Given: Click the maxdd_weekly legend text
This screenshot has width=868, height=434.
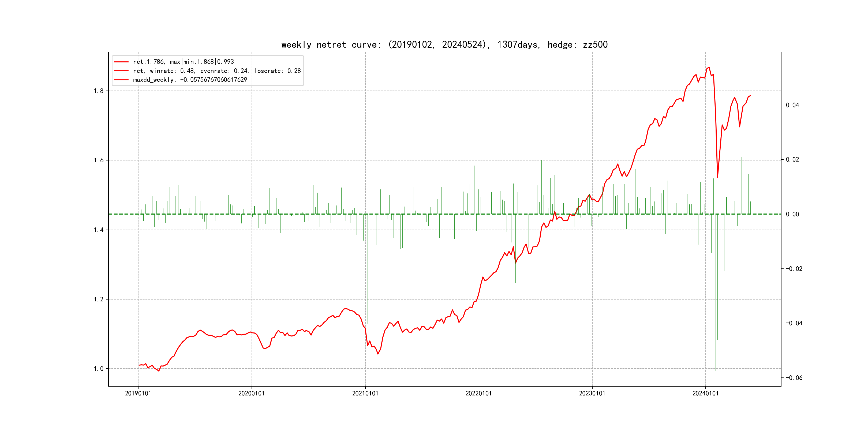Looking at the screenshot, I should click(190, 80).
